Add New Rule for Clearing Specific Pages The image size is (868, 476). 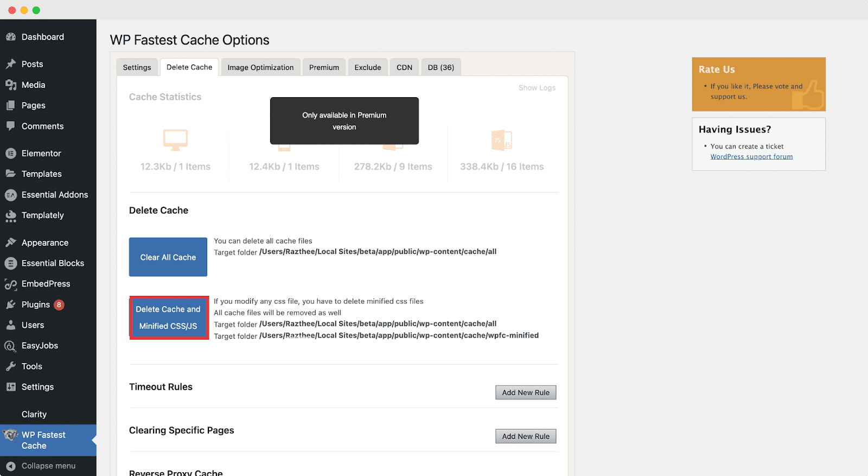[x=526, y=436]
